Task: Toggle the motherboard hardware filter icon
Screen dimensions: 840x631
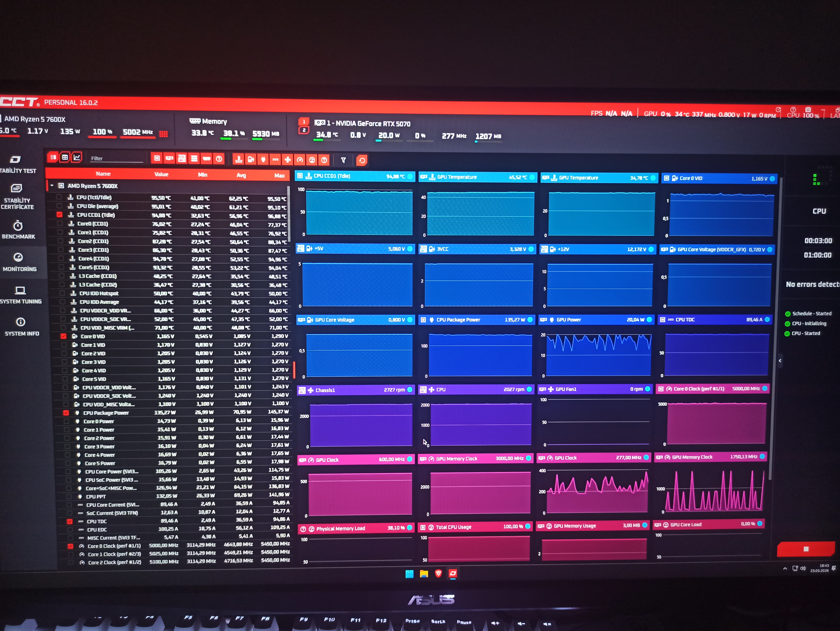Action: pos(182,158)
